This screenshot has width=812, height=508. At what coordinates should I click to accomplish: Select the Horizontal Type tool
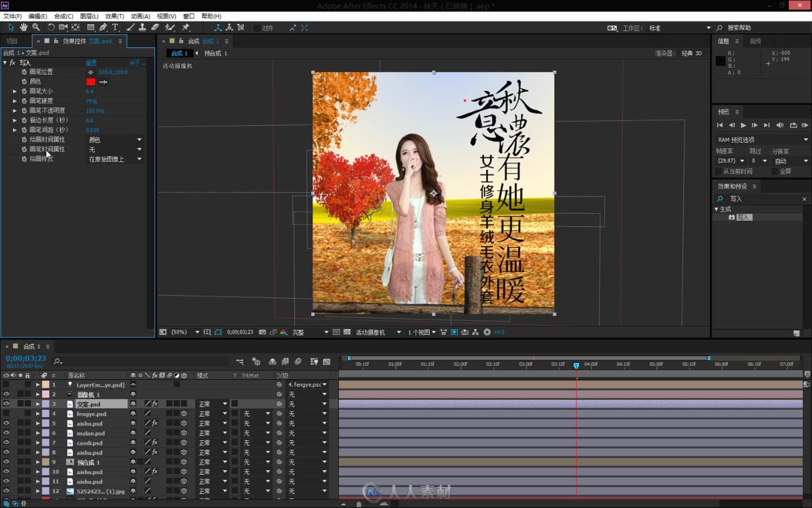click(115, 28)
